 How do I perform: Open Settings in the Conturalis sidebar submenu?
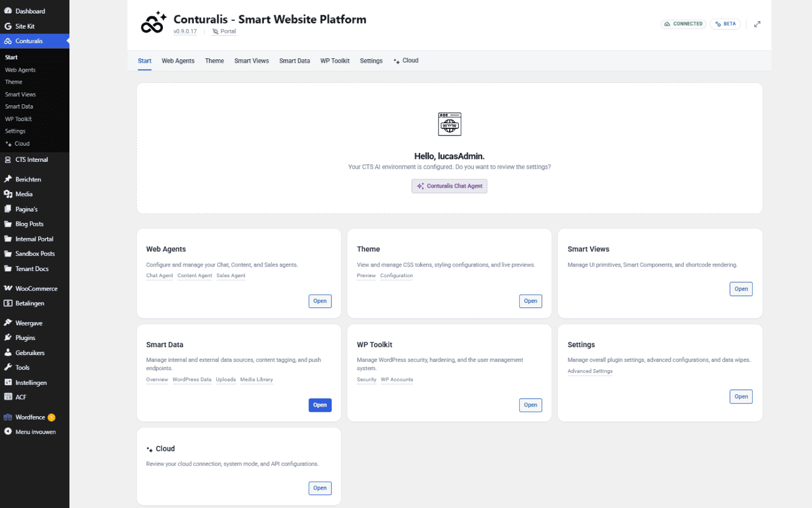[x=15, y=131]
